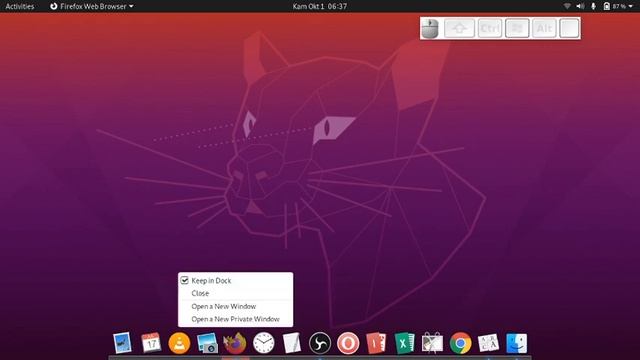Click the Shift arrow key in overlay
Image resolution: width=640 pixels, height=360 pixels.
460,29
